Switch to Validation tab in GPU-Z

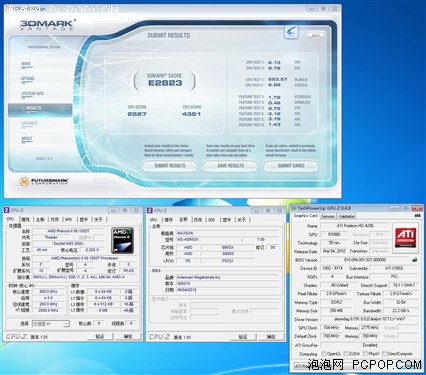click(x=346, y=216)
